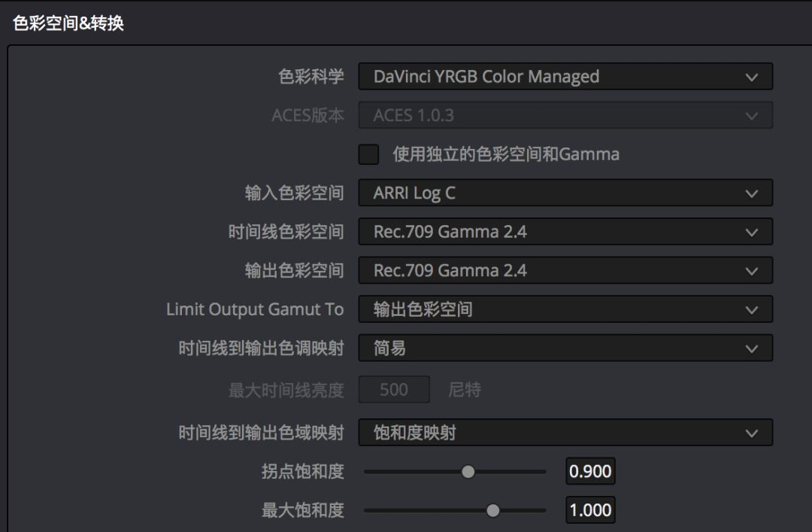Viewport: 812px width, 532px height.
Task: Click the 最大时间线亮度 label
Action: coord(286,390)
